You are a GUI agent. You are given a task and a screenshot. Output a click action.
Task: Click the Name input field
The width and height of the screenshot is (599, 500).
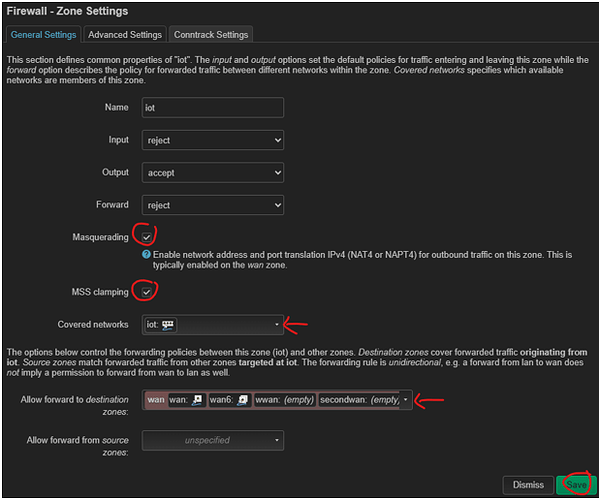tap(213, 108)
